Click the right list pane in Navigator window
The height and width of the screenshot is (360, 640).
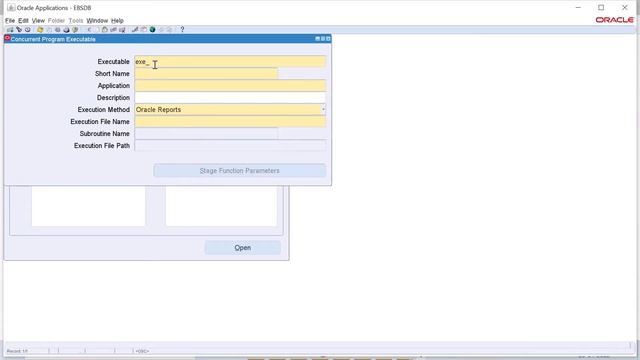point(221,206)
